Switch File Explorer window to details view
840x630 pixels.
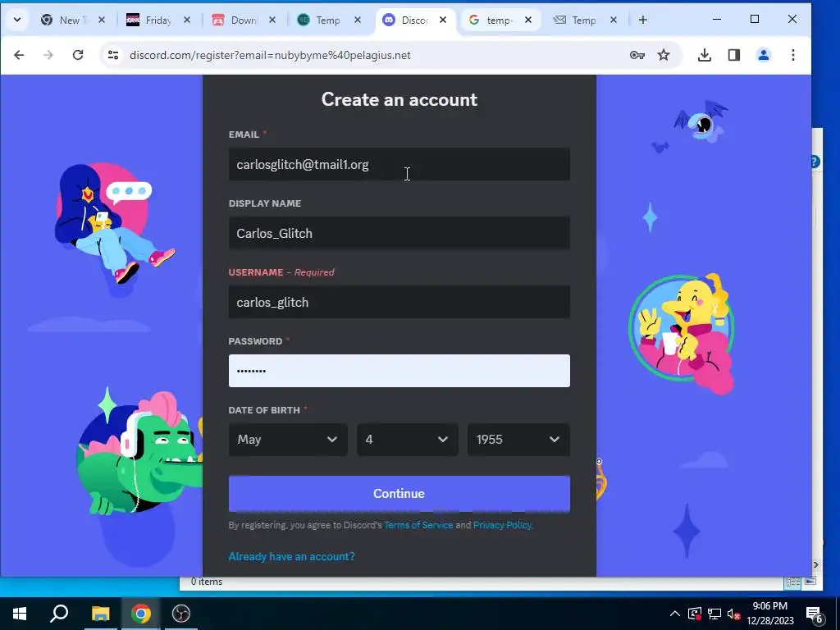click(x=792, y=582)
